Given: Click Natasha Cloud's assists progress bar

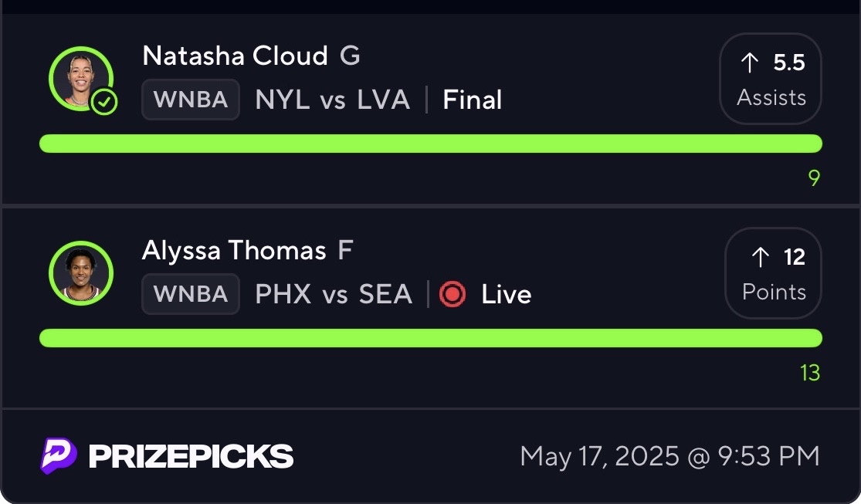Looking at the screenshot, I should click(430, 144).
